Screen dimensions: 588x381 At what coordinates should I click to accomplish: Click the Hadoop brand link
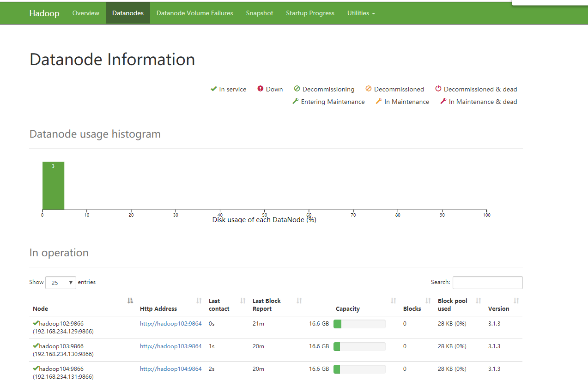point(44,13)
